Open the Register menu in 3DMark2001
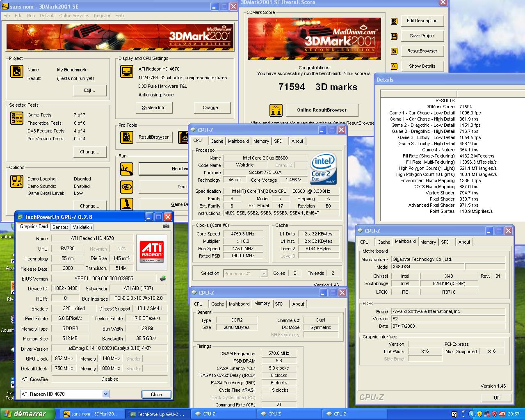525x420 pixels. click(102, 16)
